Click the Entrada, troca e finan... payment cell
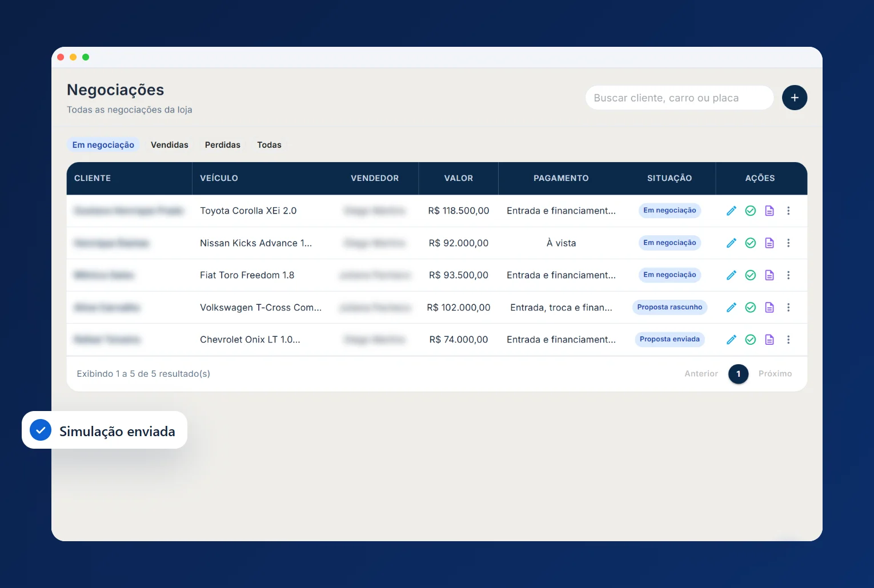 561,307
